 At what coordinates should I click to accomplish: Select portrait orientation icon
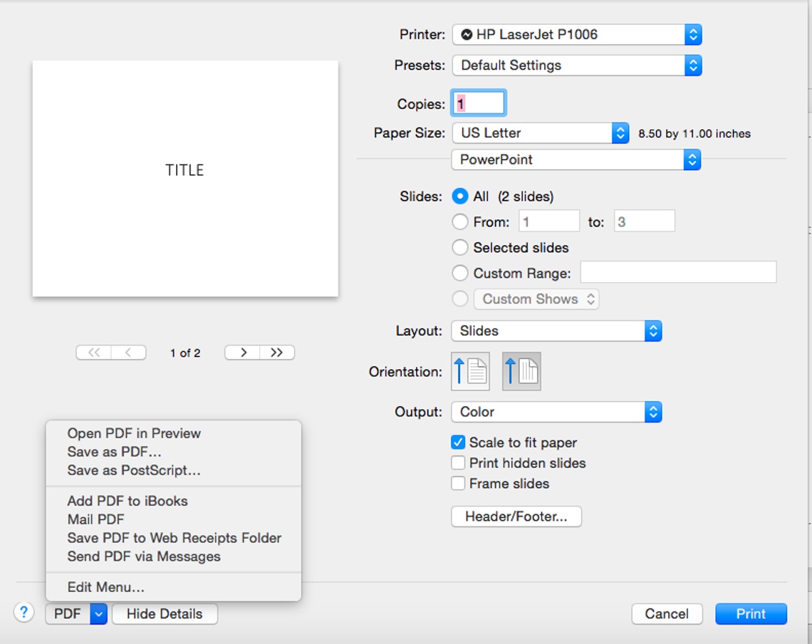point(470,371)
